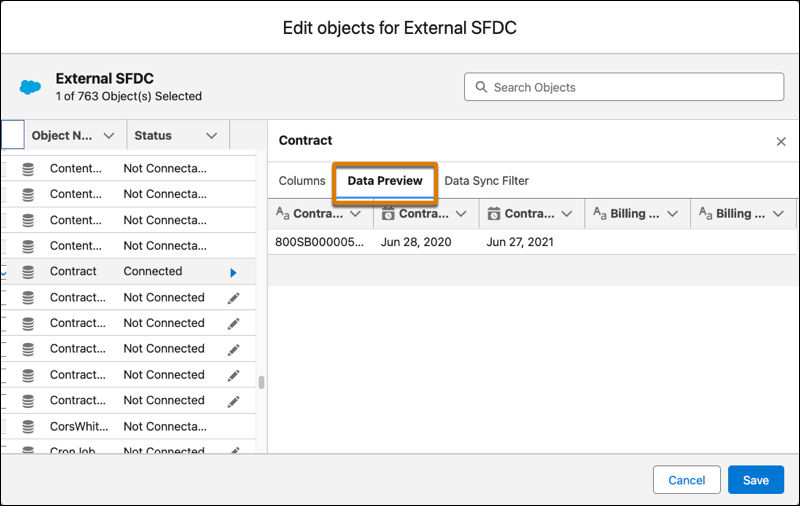800x506 pixels.
Task: Click the blue arrow on the Connected Contract row
Action: coord(233,272)
